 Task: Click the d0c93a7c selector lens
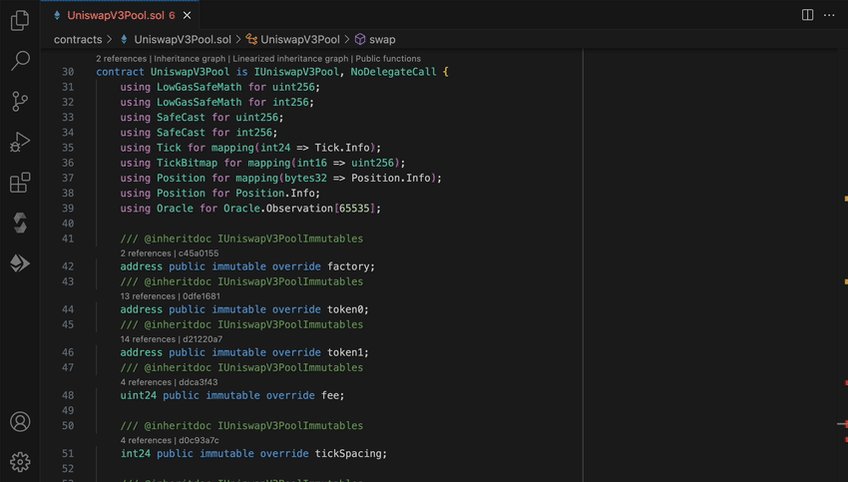[198, 440]
